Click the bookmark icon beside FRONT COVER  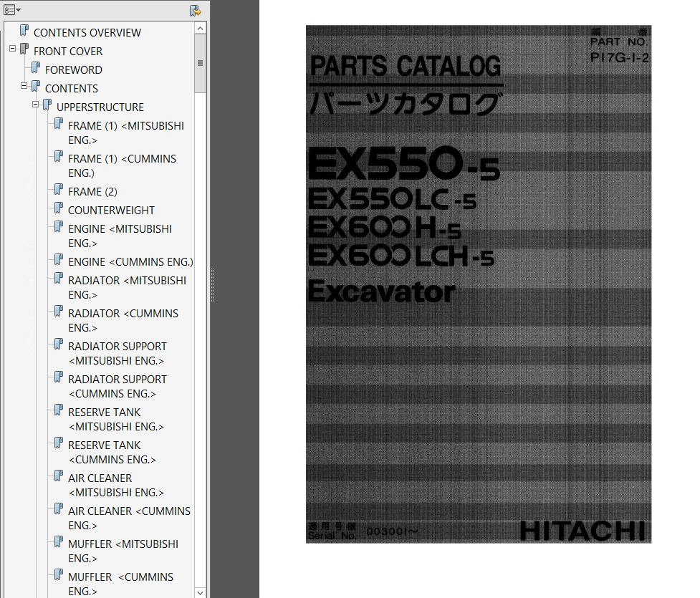[x=24, y=49]
